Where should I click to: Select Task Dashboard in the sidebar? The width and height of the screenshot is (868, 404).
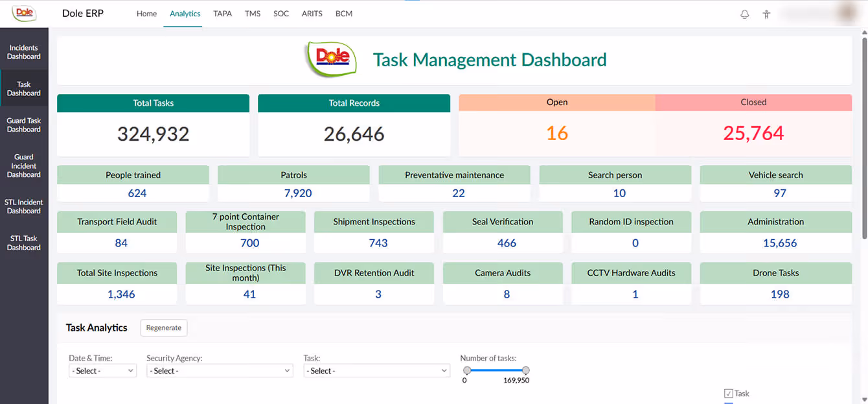point(24,89)
